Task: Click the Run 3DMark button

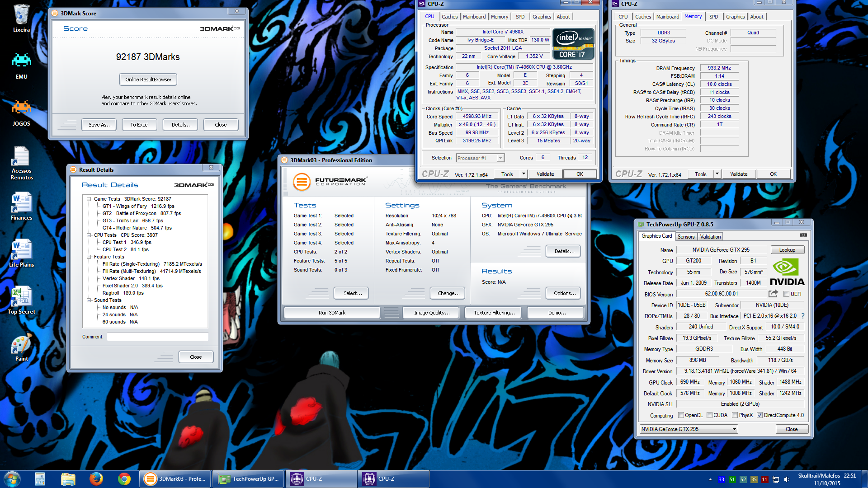Action: tap(332, 313)
